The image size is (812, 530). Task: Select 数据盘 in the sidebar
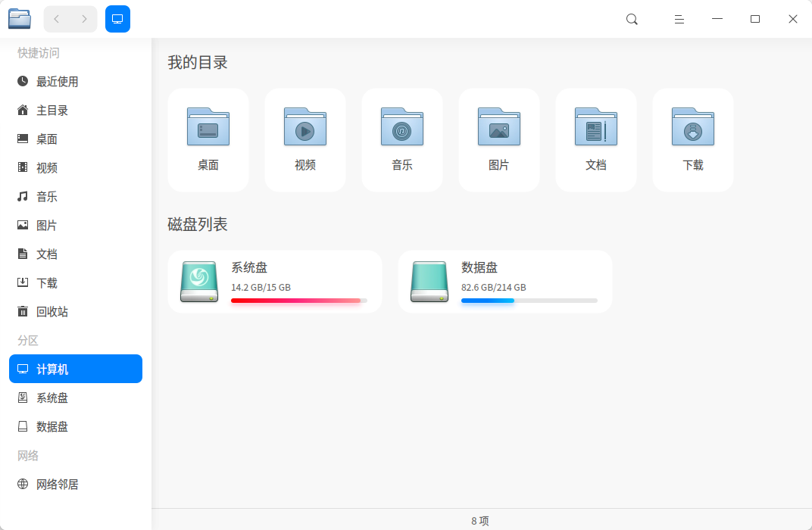pyautogui.click(x=76, y=426)
